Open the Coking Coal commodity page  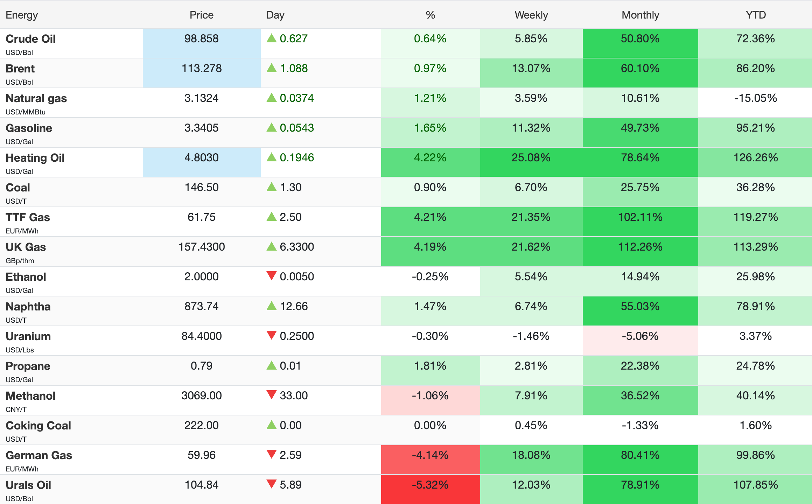click(38, 426)
